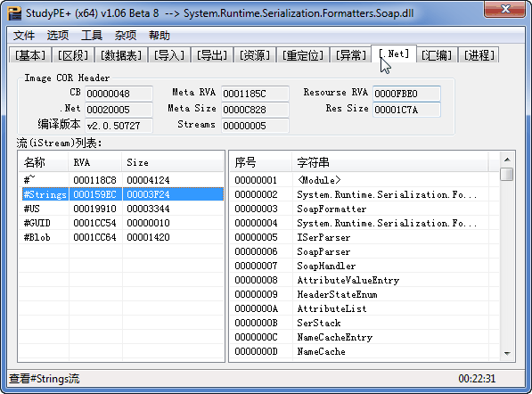The image size is (532, 394).
Task: Sort stream list by Size column header
Action: [x=173, y=162]
